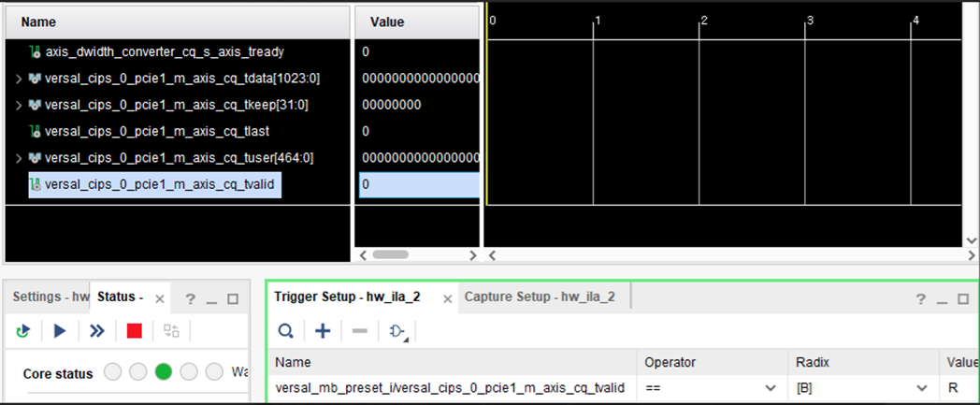Switch to Capture Setup - hw_ila_2 tab

(x=540, y=297)
